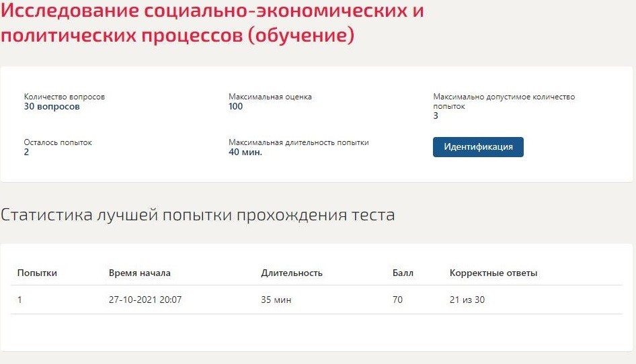Click the 40 мин. duration value
The height and width of the screenshot is (364, 636).
[x=245, y=152]
